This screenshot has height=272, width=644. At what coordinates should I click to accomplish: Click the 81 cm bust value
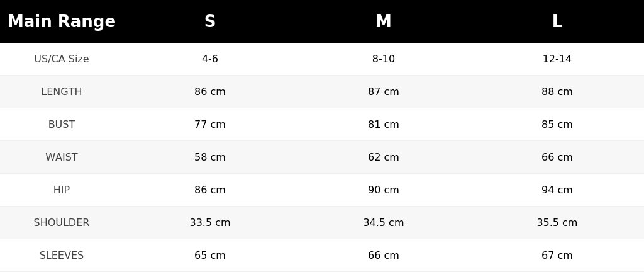pyautogui.click(x=383, y=125)
